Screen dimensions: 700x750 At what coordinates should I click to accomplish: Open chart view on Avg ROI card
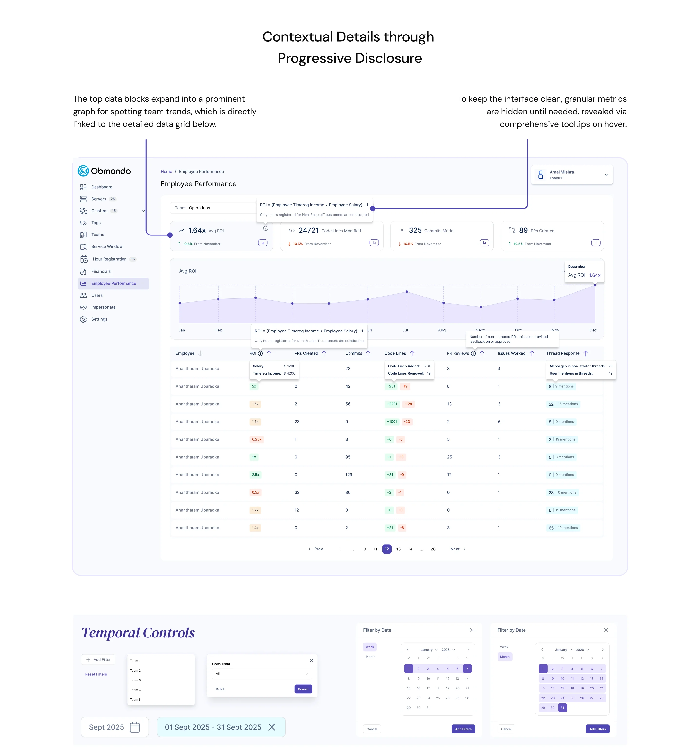click(x=263, y=243)
